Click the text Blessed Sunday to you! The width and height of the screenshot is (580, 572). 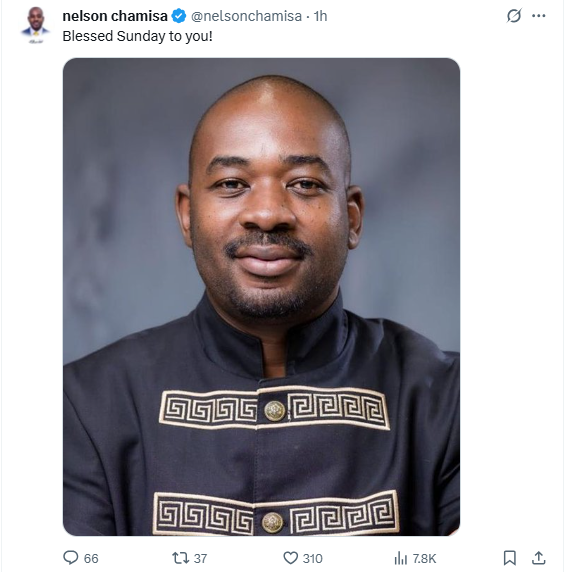[138, 36]
